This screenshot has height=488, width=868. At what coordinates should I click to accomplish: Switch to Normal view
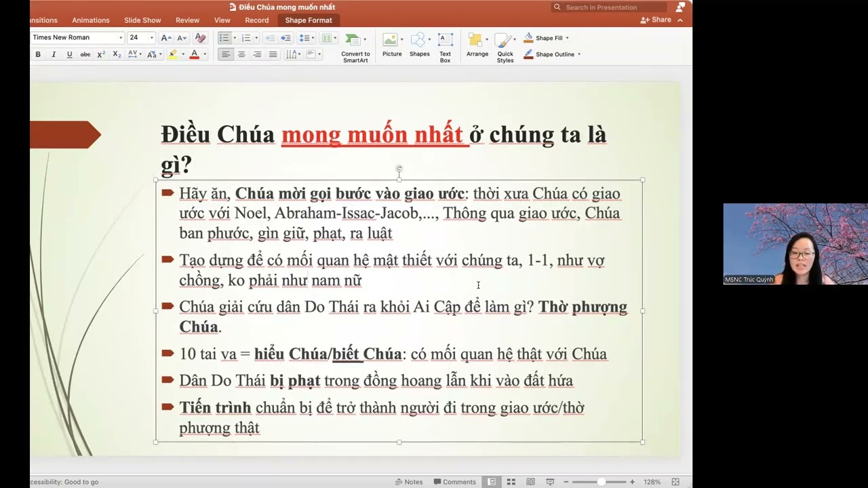pos(492,482)
